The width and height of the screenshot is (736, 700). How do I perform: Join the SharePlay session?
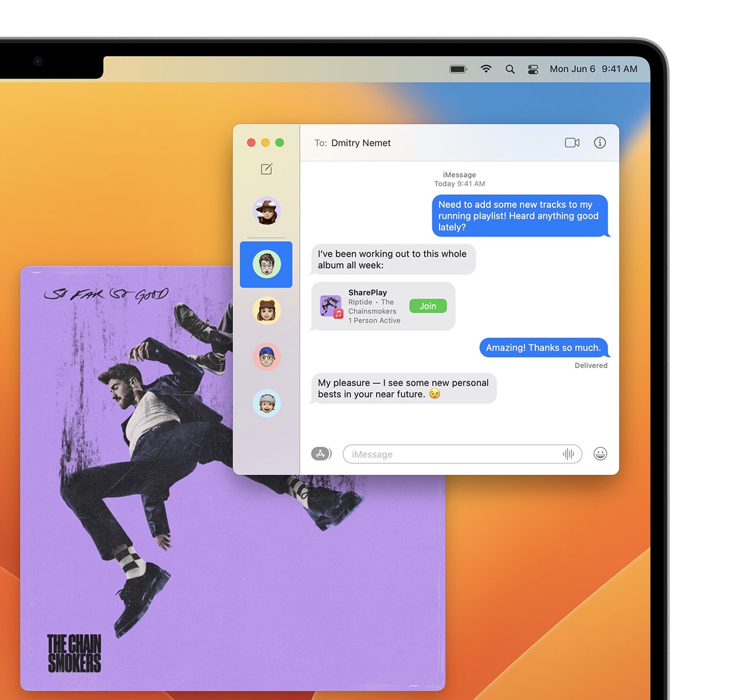(x=428, y=306)
